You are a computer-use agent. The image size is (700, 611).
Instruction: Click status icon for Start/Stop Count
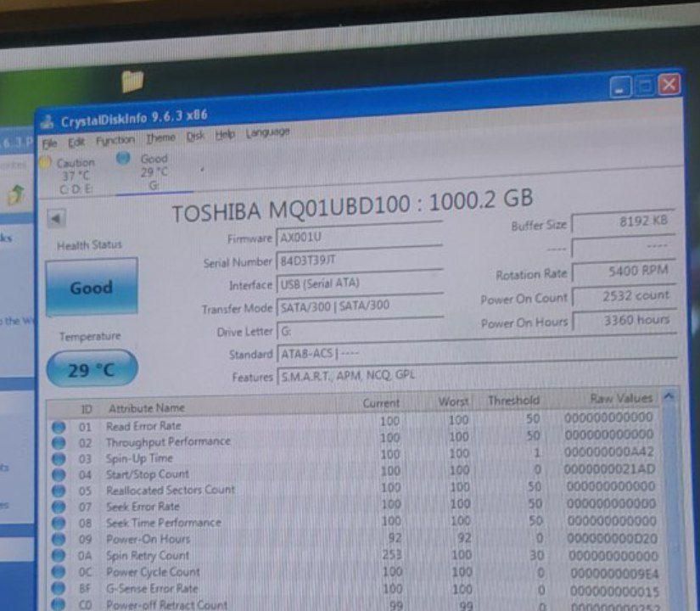59,474
